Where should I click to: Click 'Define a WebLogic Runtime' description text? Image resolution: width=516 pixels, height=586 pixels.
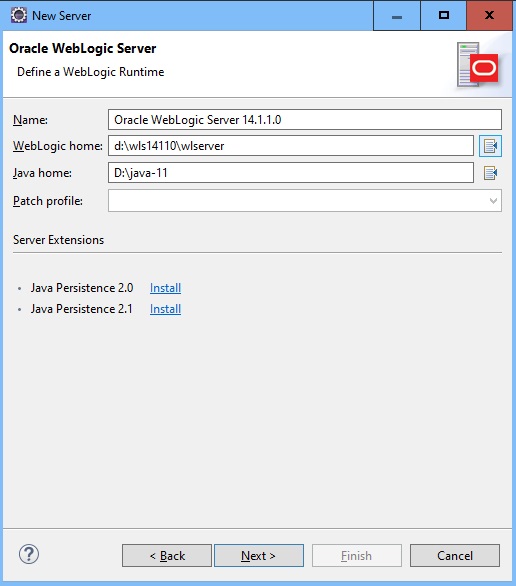91,72
